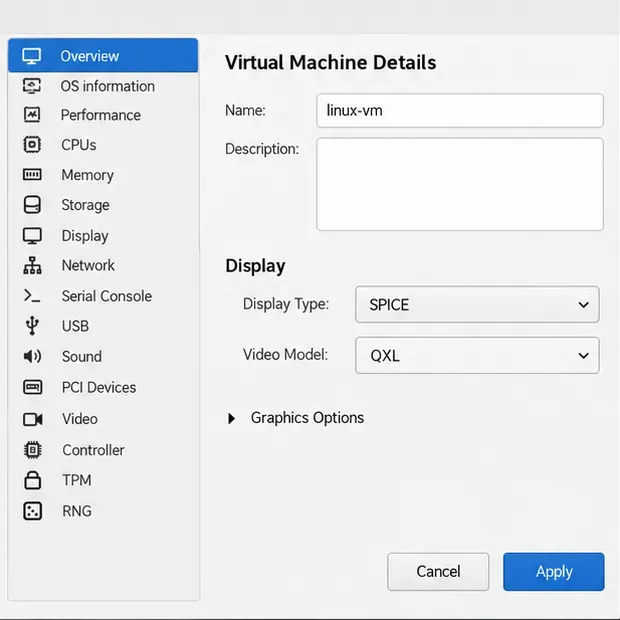Cancel the virtual machine changes
Image resolution: width=620 pixels, height=620 pixels.
(x=438, y=572)
